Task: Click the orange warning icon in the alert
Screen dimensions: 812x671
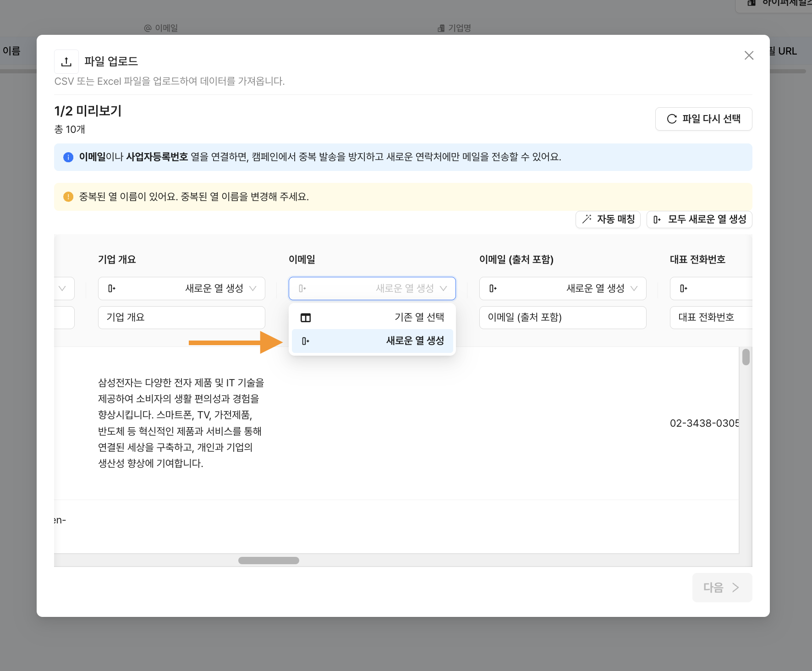Action: tap(68, 197)
